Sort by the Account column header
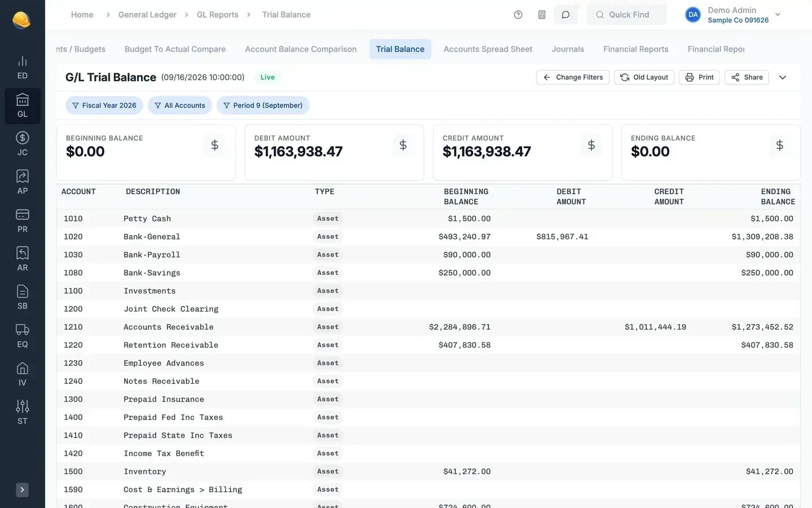 pyautogui.click(x=78, y=192)
